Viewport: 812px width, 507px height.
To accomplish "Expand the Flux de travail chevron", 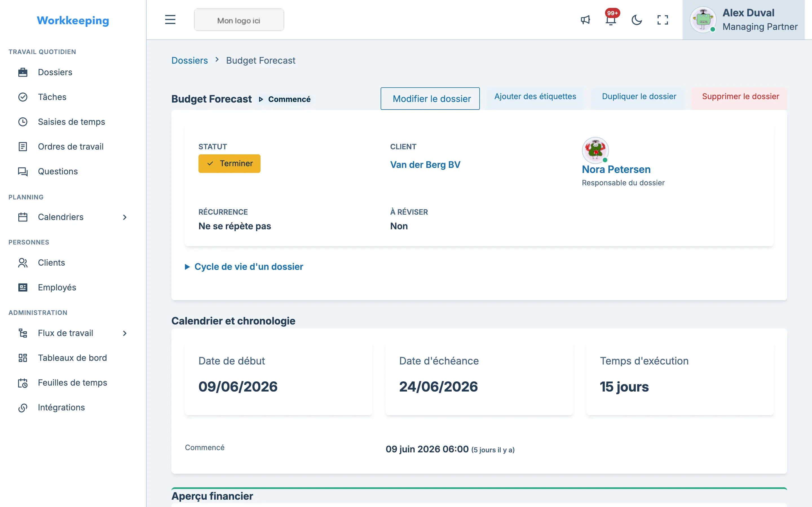I will 125,333.
